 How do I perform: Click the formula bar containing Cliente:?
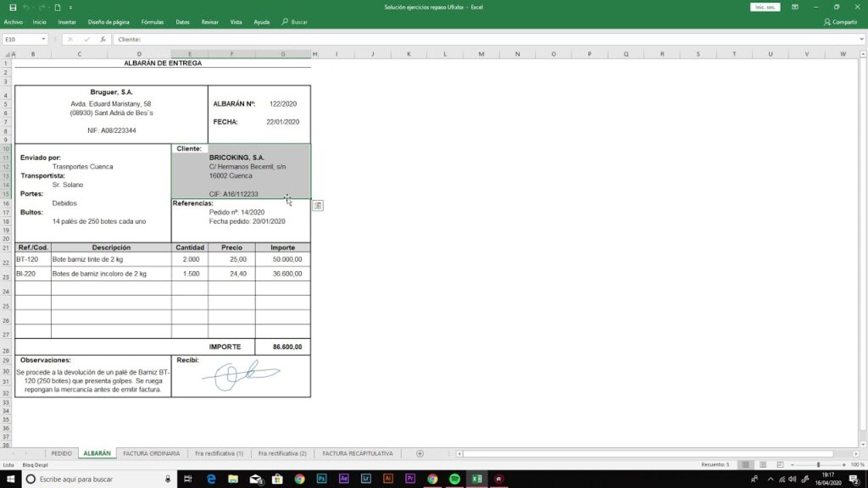pyautogui.click(x=484, y=39)
